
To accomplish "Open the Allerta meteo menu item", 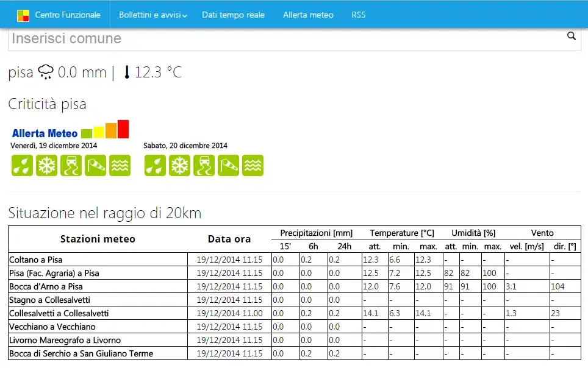I will (308, 15).
